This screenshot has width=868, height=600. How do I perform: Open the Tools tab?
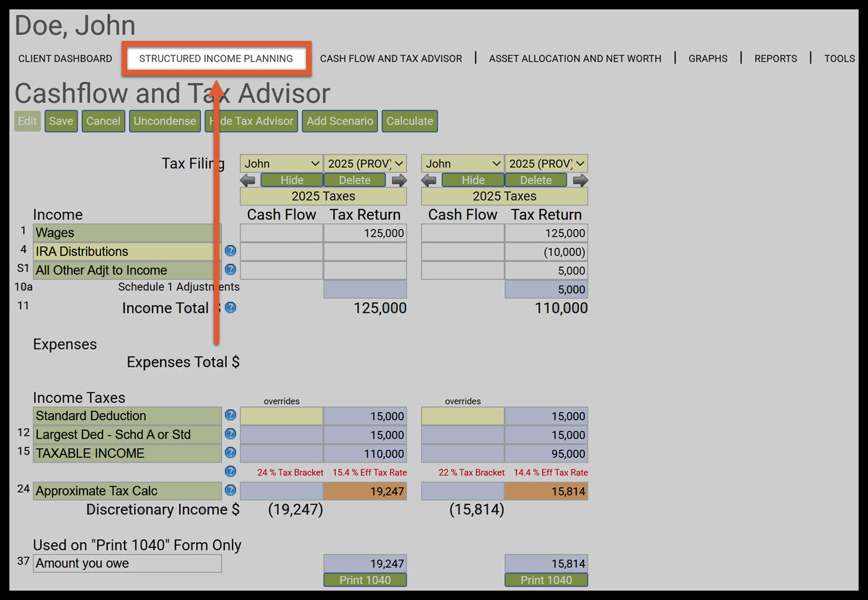click(839, 58)
